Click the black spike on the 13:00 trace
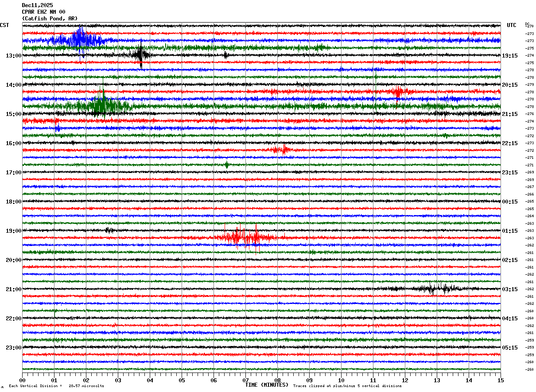This screenshot has width=536, height=392. pyautogui.click(x=140, y=55)
